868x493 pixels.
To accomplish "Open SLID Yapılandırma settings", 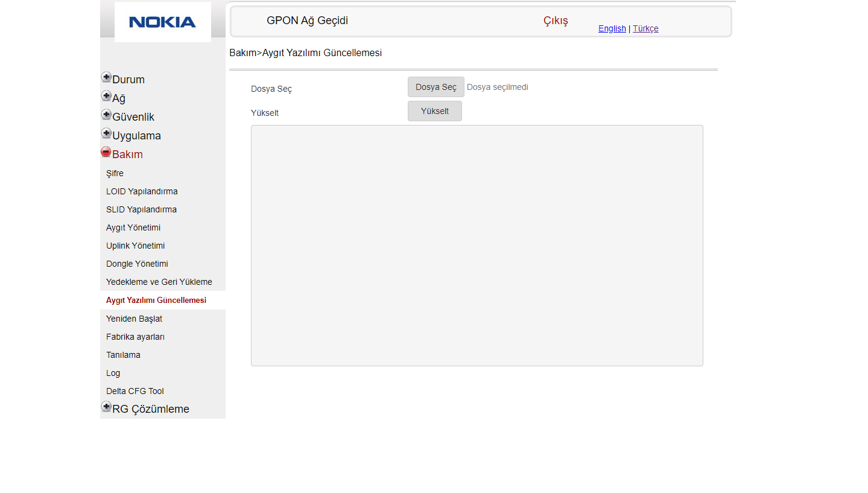I will coord(141,209).
